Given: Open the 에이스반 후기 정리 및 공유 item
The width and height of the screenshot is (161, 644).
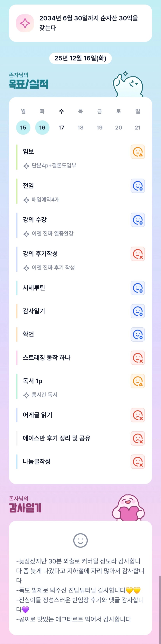Looking at the screenshot, I should [x=56, y=438].
